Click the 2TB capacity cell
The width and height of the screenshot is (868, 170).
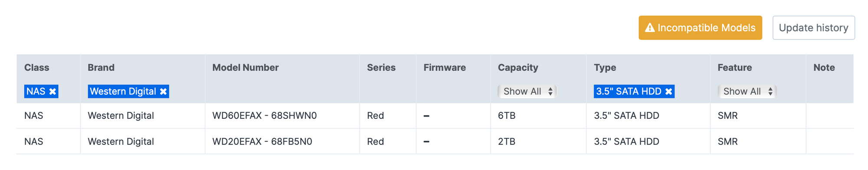[507, 141]
